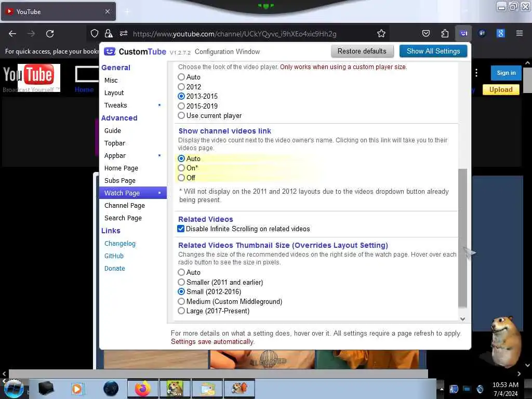
Task: Show hidden system tray icons arrow
Action: tap(442, 389)
